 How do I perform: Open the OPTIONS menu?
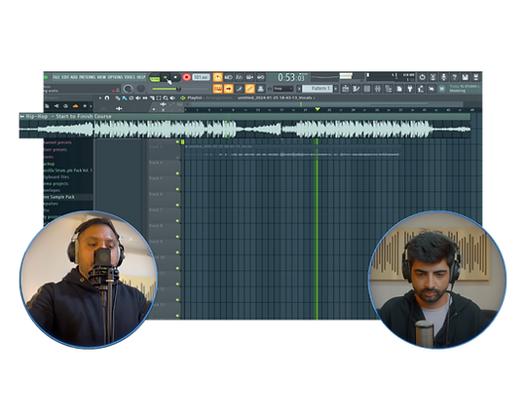[x=115, y=77]
